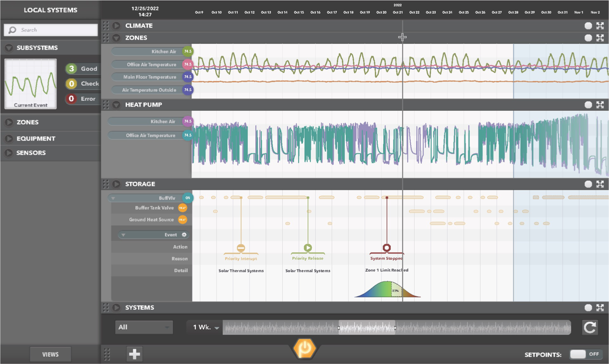Click the Heat Pump Kitchen Air purple badge
Viewport: 609px width, 364px height.
pyautogui.click(x=188, y=121)
